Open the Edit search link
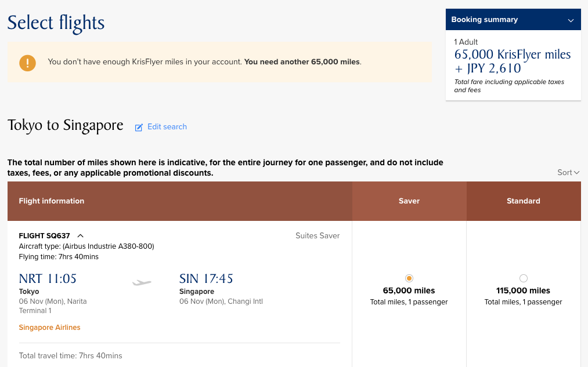 (x=167, y=127)
